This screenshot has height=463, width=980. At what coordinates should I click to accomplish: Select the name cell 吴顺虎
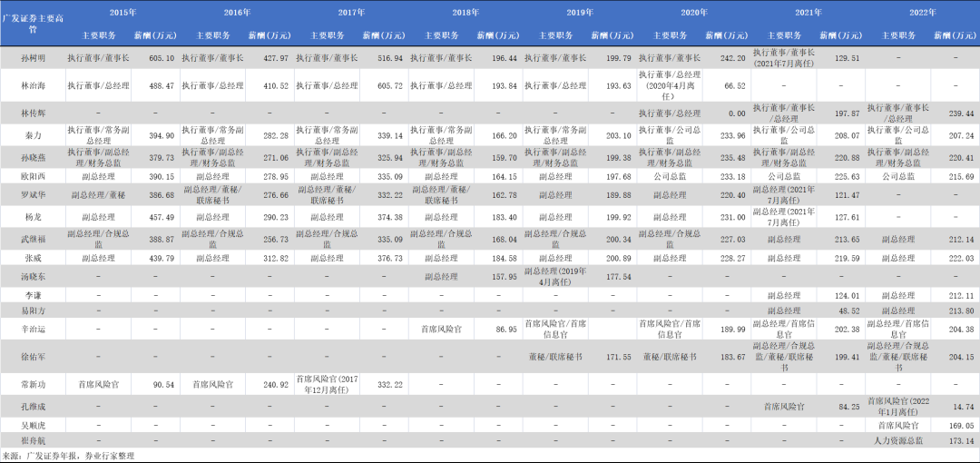pos(33,426)
